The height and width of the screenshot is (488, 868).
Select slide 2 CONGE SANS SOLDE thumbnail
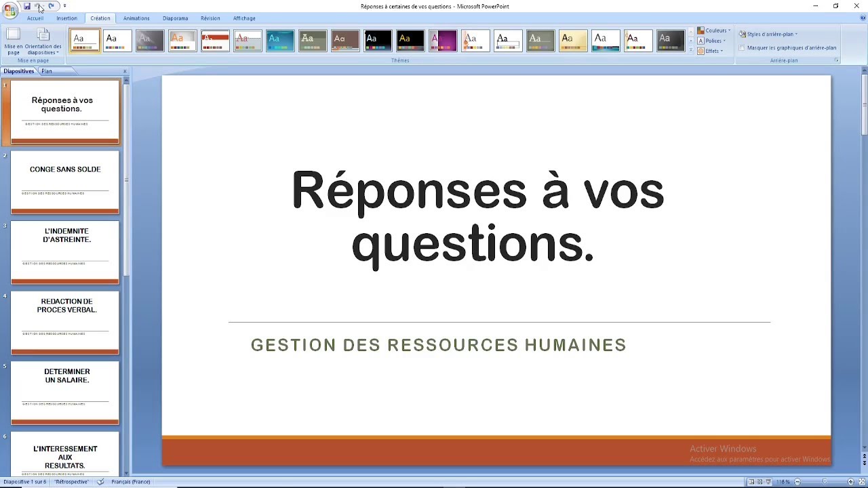point(64,182)
